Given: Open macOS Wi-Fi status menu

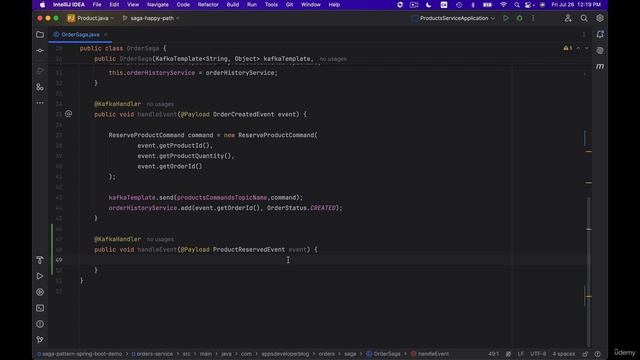Looking at the screenshot, I should pos(504,5).
